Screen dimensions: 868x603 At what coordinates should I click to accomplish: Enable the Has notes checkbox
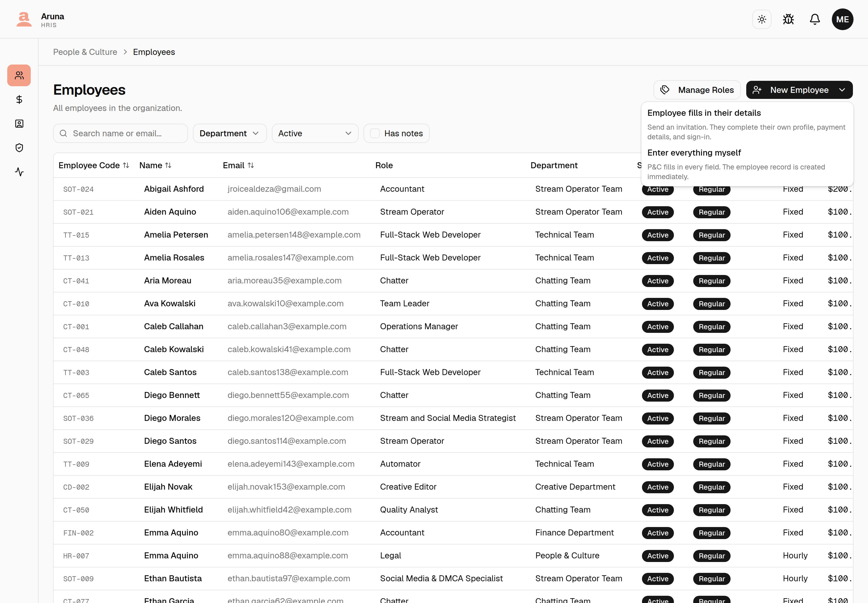pyautogui.click(x=375, y=133)
